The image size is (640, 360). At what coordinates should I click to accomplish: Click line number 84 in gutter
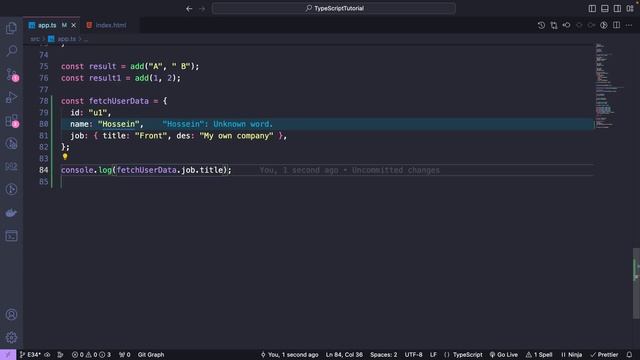click(44, 170)
